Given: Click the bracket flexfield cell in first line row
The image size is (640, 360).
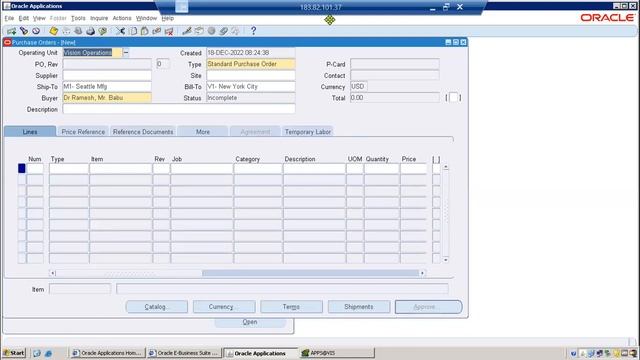Looking at the screenshot, I should pyautogui.click(x=436, y=169).
